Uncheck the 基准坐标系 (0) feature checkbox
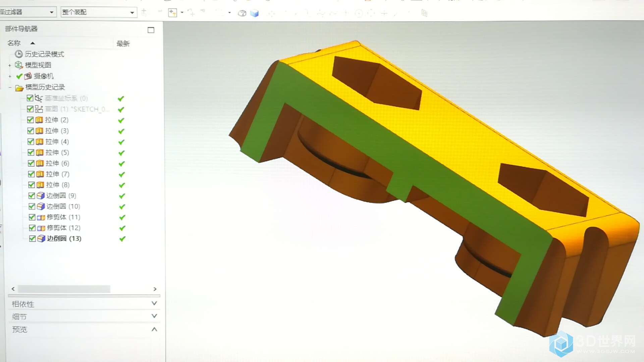 (x=30, y=98)
